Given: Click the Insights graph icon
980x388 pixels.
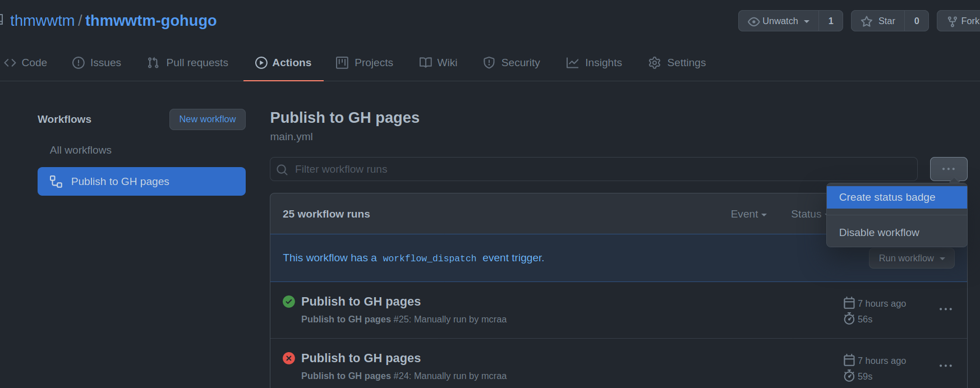Looking at the screenshot, I should click(572, 63).
